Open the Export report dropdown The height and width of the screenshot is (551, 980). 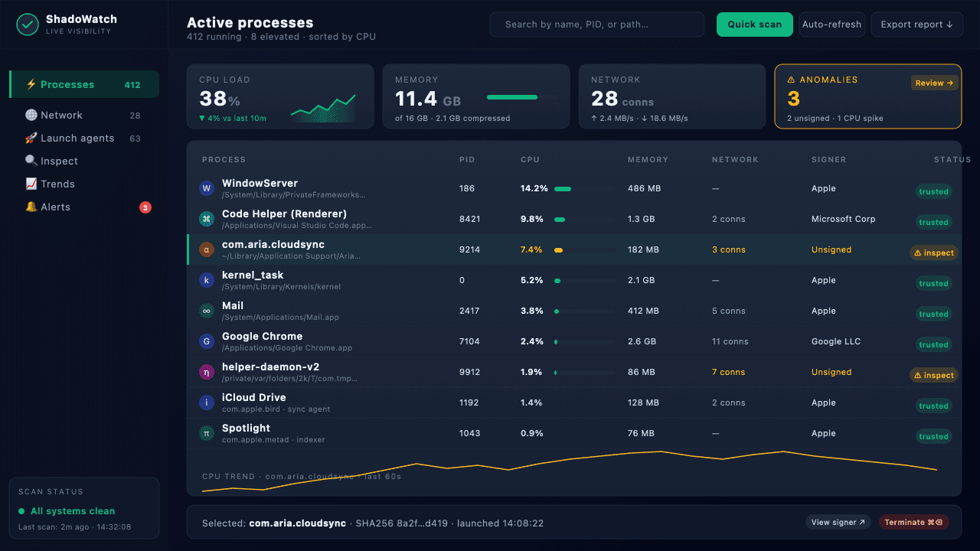[916, 24]
